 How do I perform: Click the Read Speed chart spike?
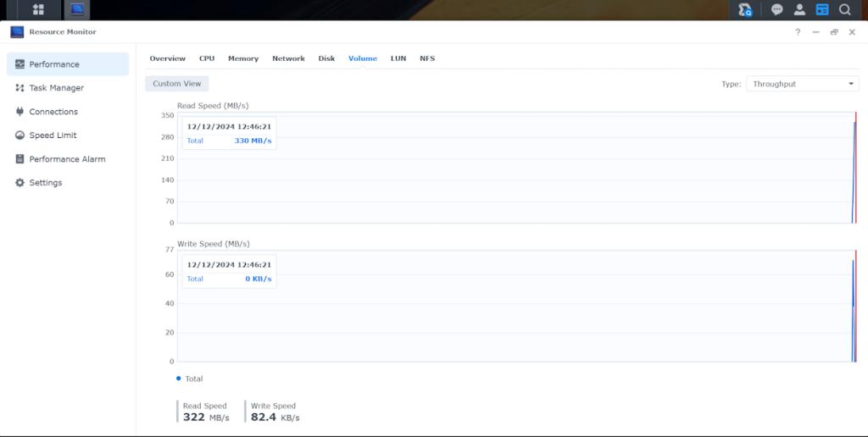pyautogui.click(x=854, y=171)
